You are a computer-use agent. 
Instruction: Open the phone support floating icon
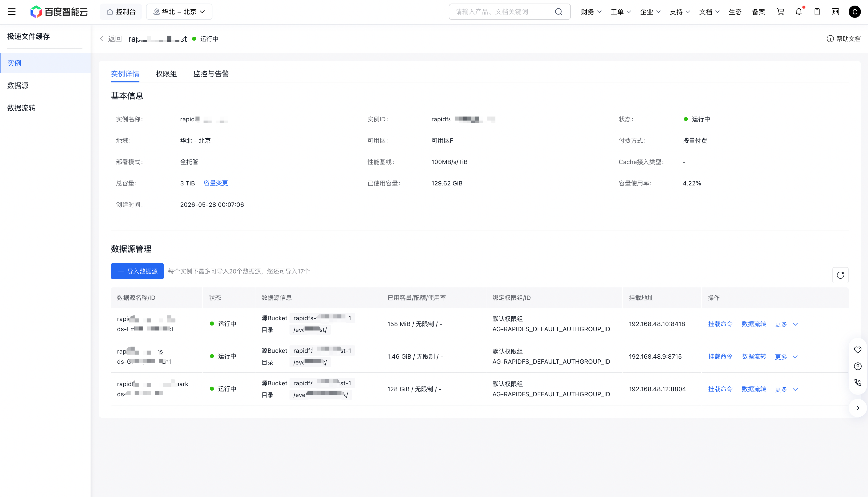click(858, 383)
